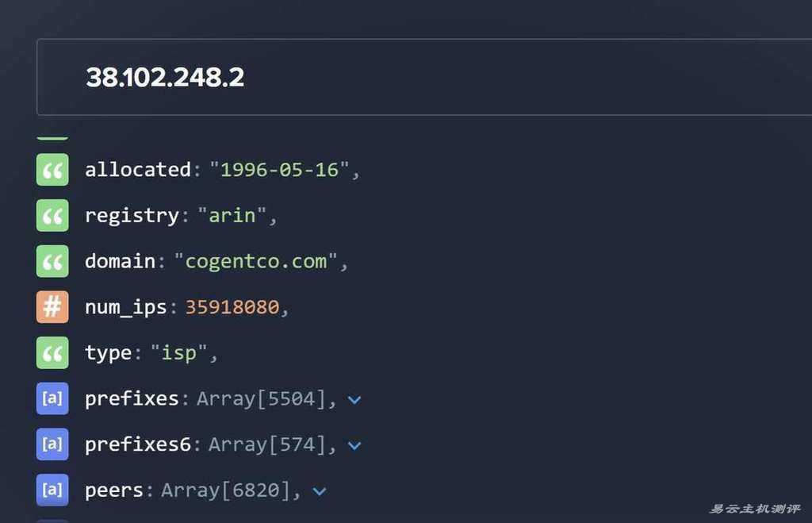Viewport: 812px width, 523px height.
Task: Click the string icon beside type
Action: (x=52, y=352)
